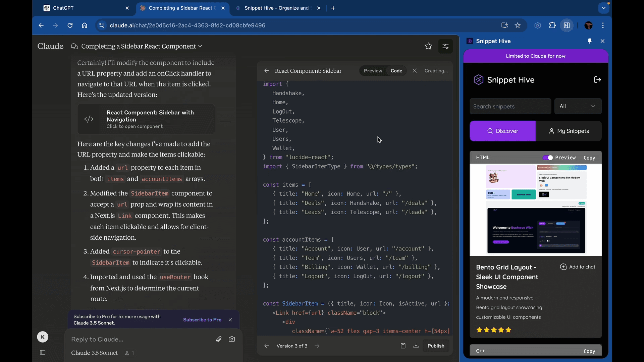Download the Sidebar component code
Viewport: 644px width, 362px height.
click(x=416, y=346)
